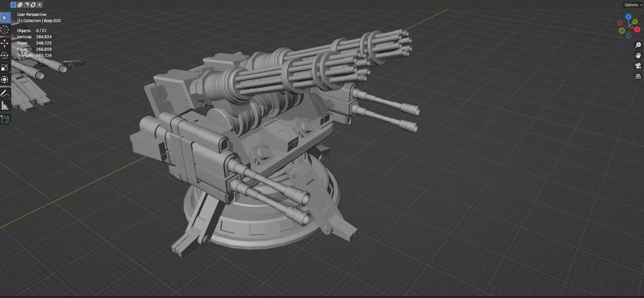Set selection mode to New

(13, 5)
